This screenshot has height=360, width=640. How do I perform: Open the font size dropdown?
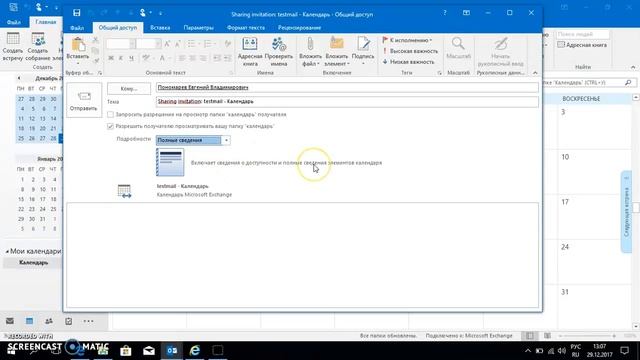pyautogui.click(x=158, y=44)
